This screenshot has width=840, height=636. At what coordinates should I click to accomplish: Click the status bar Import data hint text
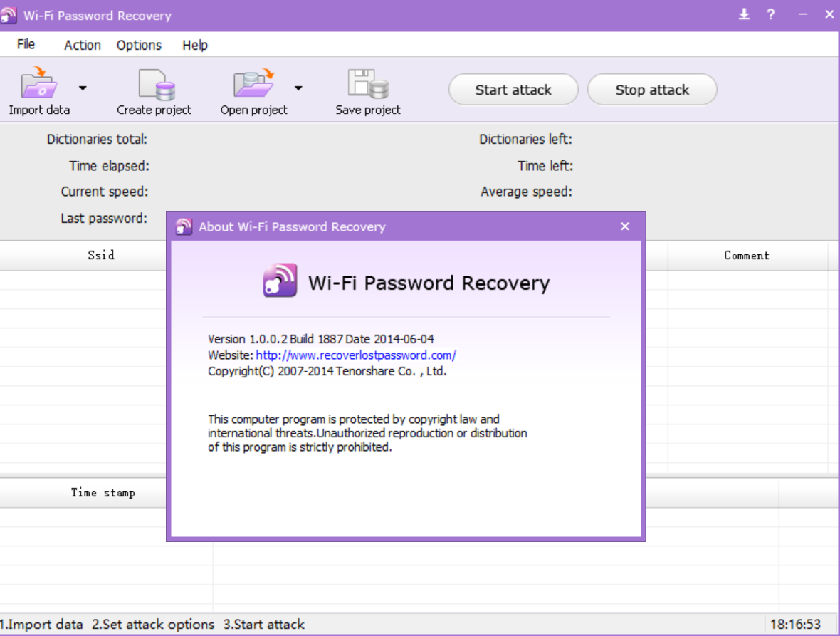click(42, 624)
